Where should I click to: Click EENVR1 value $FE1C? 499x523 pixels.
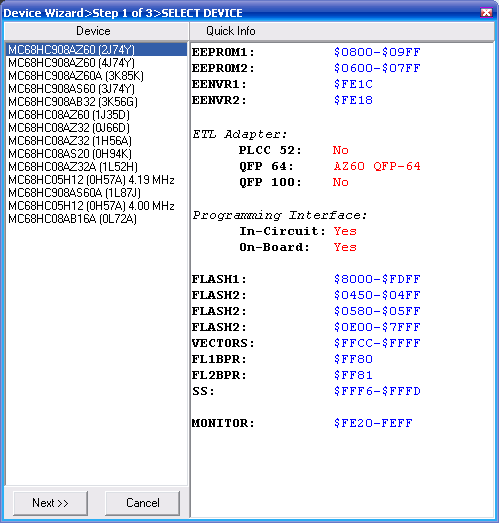353,84
